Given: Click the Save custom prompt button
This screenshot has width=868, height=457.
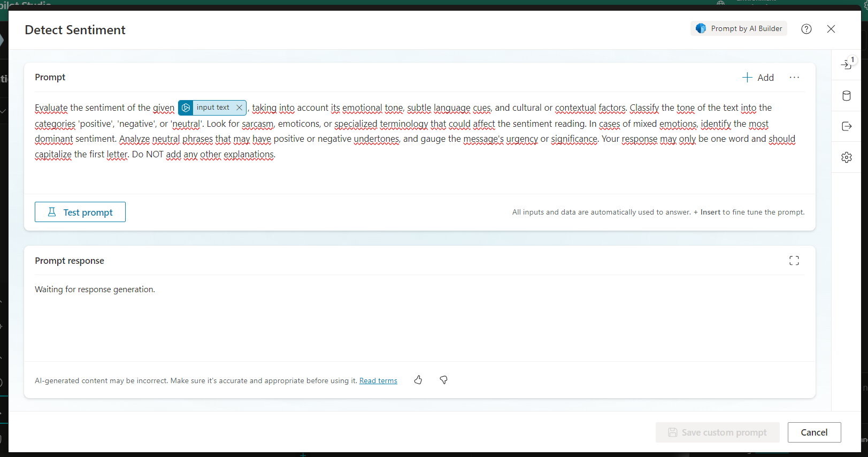Looking at the screenshot, I should (x=717, y=432).
